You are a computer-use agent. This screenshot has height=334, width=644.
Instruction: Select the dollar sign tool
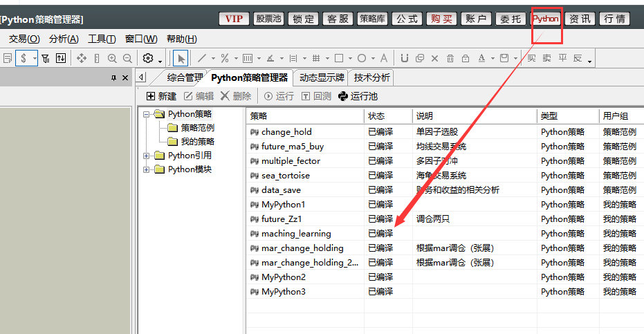[x=24, y=58]
